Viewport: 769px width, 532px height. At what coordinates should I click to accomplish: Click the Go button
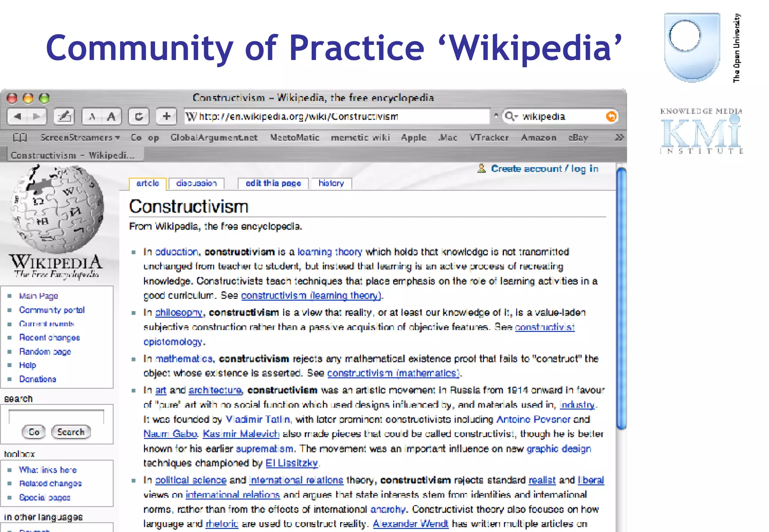[x=34, y=432]
